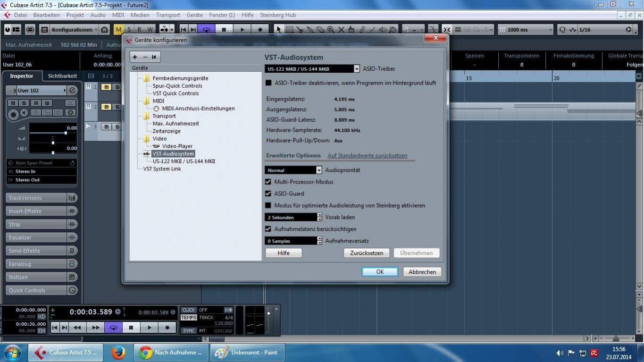This screenshot has height=362, width=644.
Task: Uncheck Aufnahmelatenz berücksichtigen checkbox
Action: pos(268,229)
